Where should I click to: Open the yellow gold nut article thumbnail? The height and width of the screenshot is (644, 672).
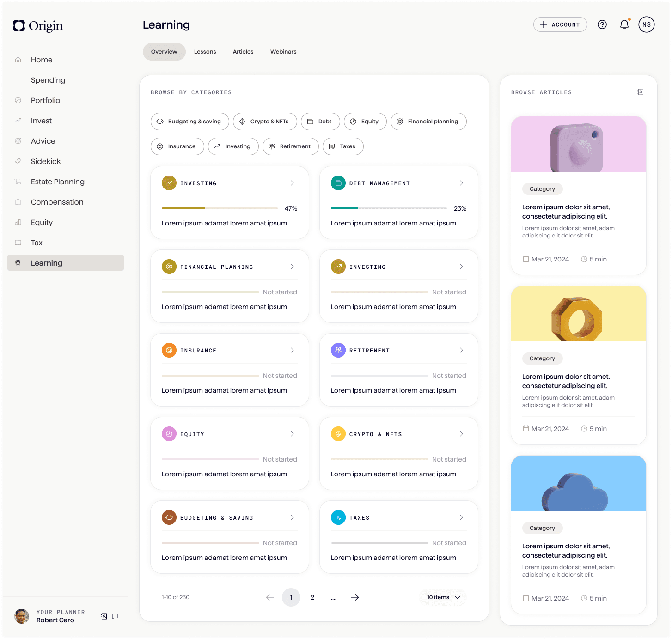[x=579, y=314]
